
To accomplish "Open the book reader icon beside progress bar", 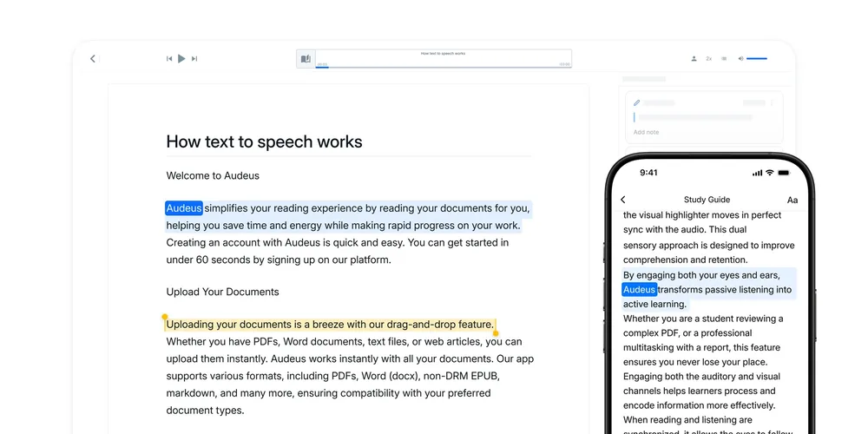I will [x=306, y=59].
